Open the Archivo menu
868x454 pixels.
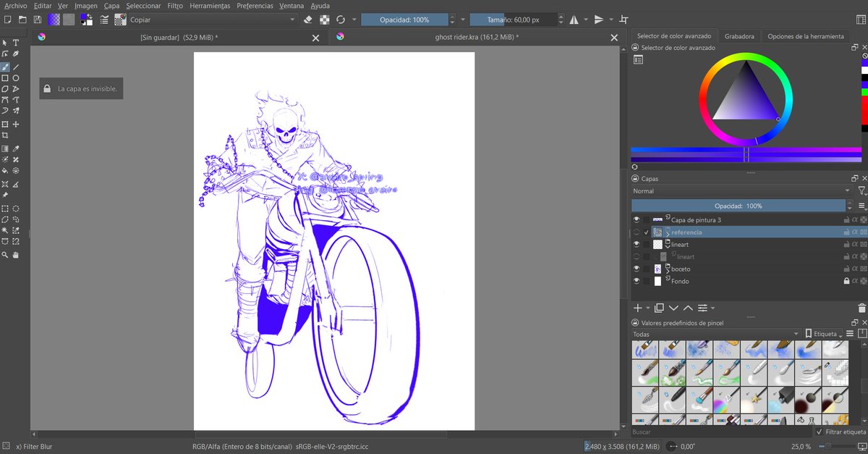click(x=16, y=5)
